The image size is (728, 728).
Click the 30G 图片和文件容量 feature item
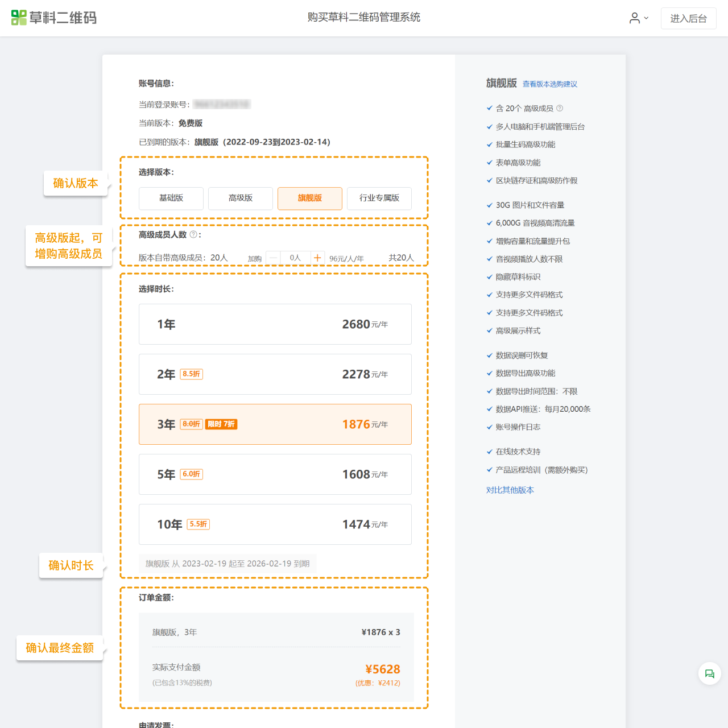pos(526,205)
